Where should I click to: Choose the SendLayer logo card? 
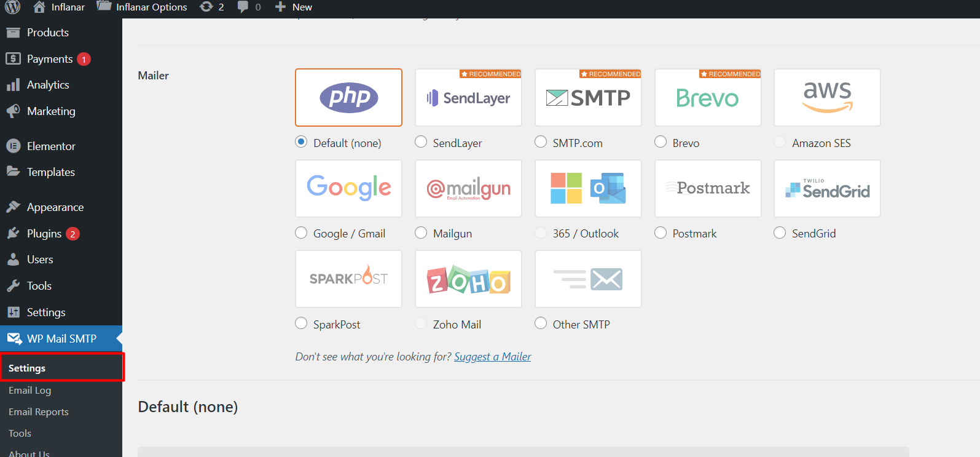[x=468, y=97]
